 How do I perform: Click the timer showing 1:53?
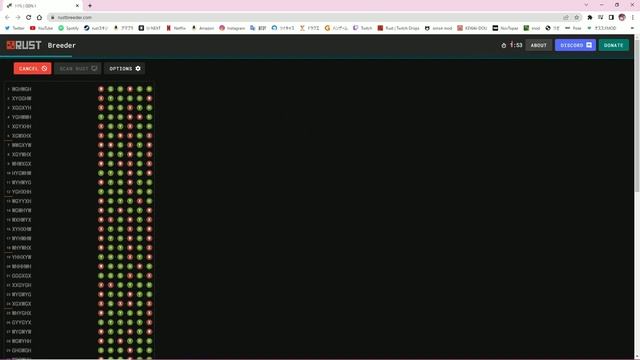(512, 45)
